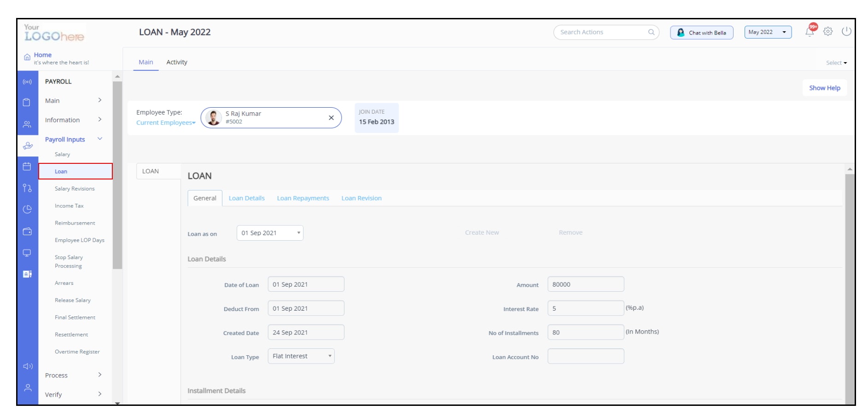Open the Loan as on date dropdown
The image size is (868, 416).
tap(269, 233)
